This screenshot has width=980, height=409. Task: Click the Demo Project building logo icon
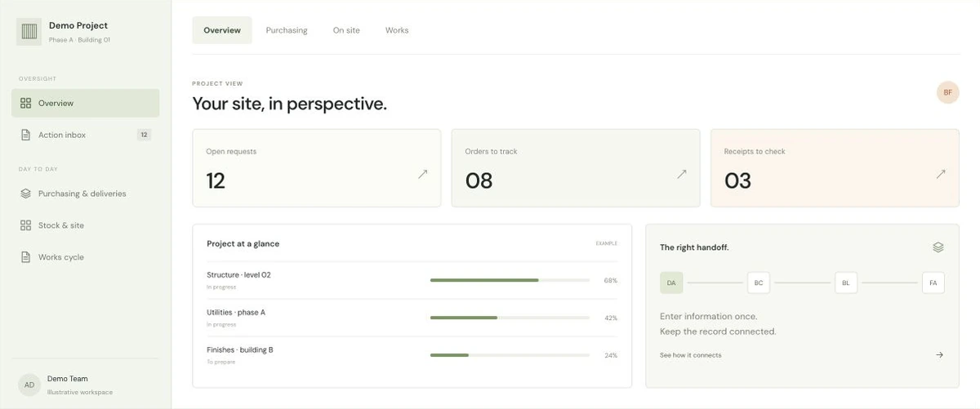[x=29, y=32]
